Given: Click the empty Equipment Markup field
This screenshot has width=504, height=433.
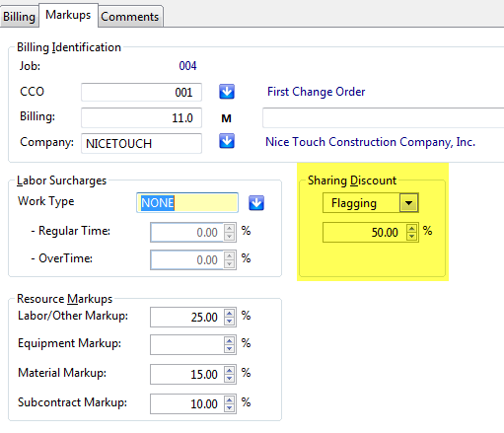Looking at the screenshot, I should (x=187, y=344).
